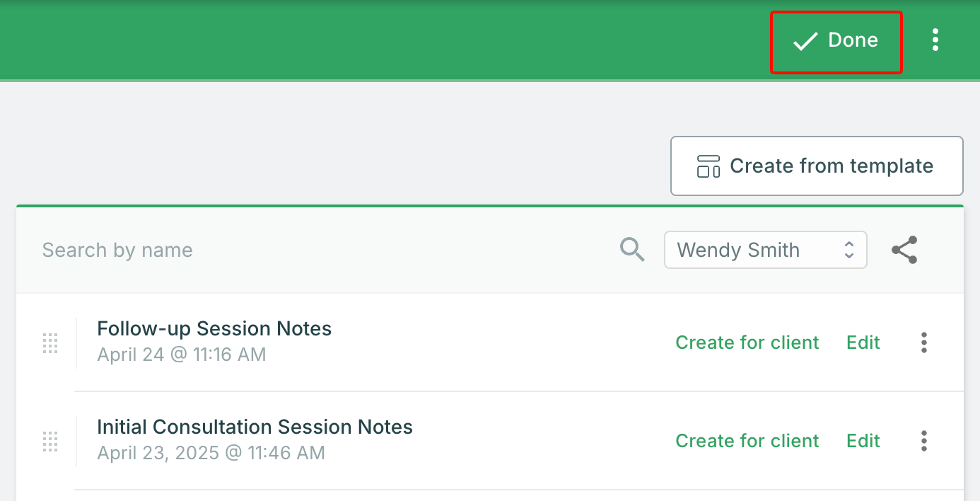Edit the Follow-up Session Notes template
This screenshot has height=501, width=980.
click(863, 342)
